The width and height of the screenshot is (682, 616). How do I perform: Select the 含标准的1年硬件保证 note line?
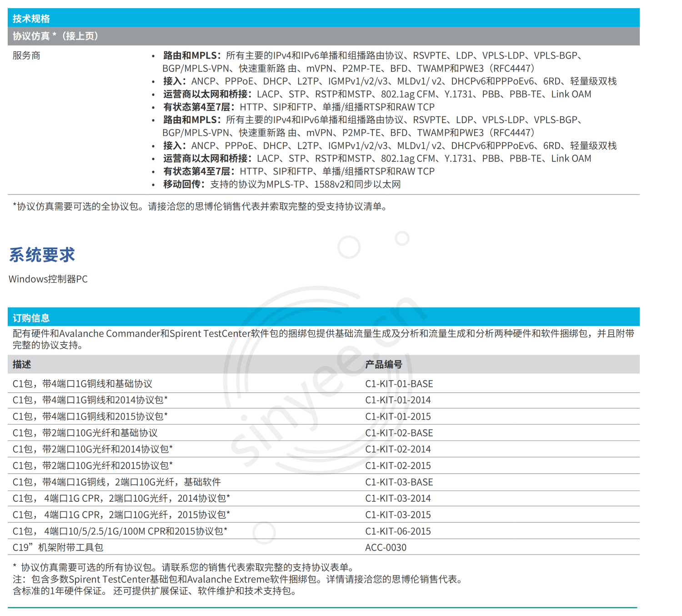click(155, 591)
